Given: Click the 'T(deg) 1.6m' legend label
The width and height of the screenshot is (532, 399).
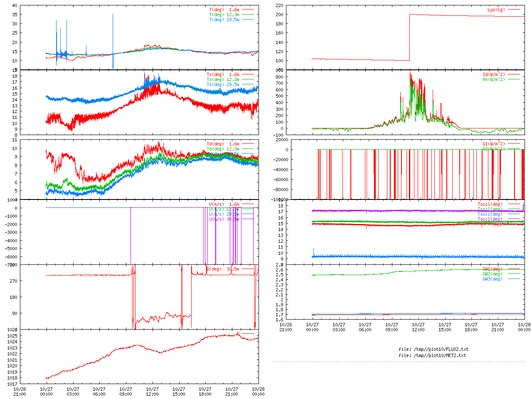Looking at the screenshot, I should click(224, 10).
